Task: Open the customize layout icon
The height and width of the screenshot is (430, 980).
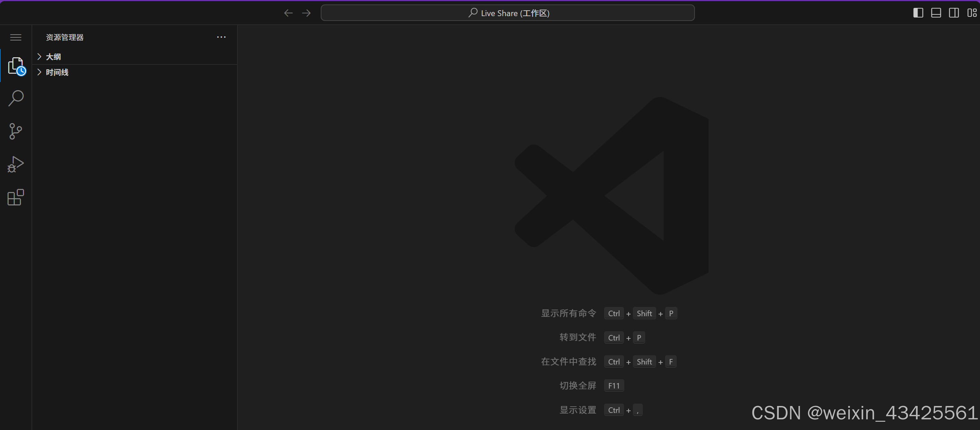Action: (x=972, y=13)
